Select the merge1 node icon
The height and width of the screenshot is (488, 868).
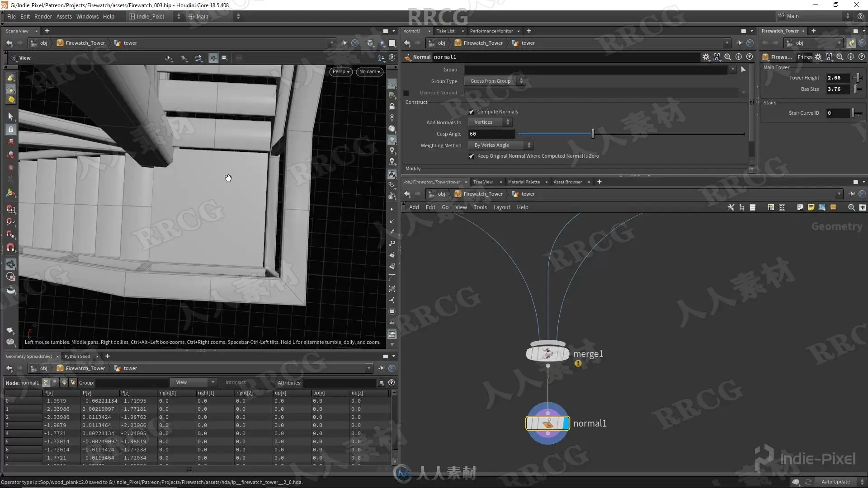click(x=547, y=353)
